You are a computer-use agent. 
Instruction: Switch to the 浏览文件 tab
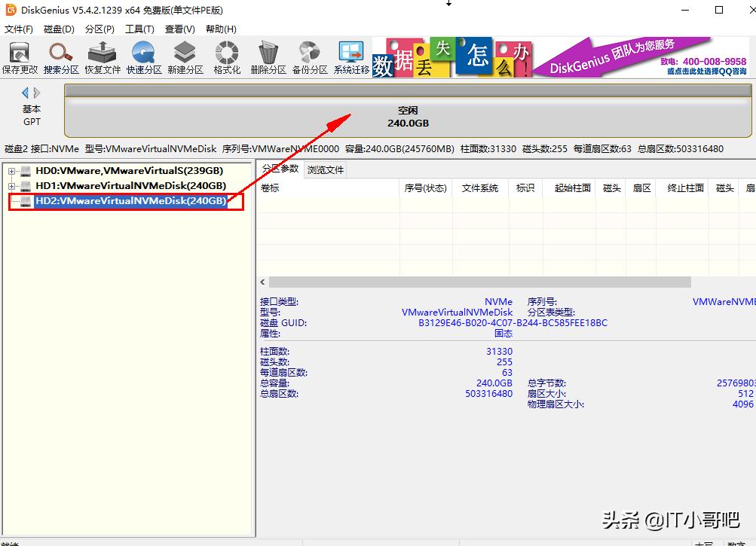point(326,169)
